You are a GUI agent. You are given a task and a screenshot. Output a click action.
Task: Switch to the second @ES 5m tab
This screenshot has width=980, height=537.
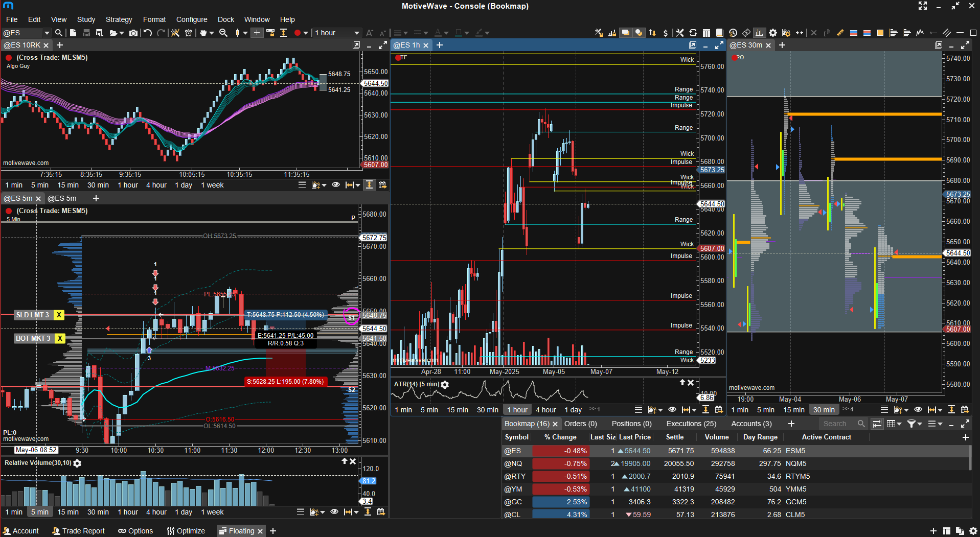pyautogui.click(x=62, y=198)
